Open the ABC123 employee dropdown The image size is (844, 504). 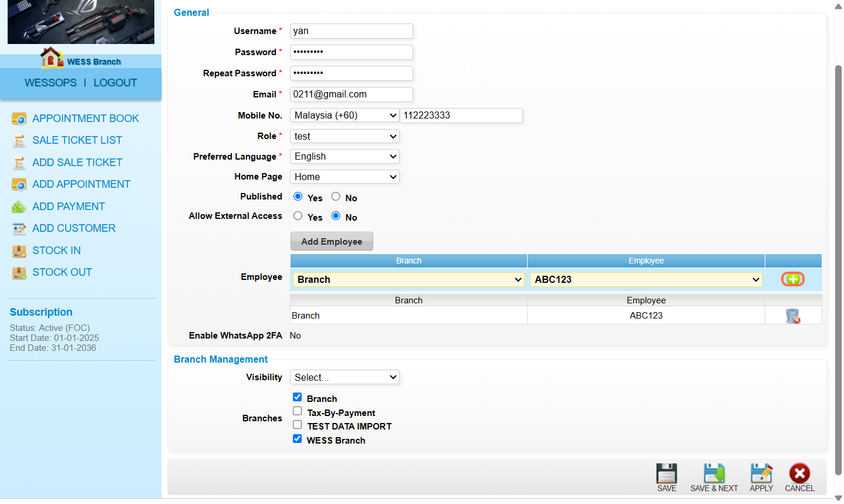pos(646,280)
